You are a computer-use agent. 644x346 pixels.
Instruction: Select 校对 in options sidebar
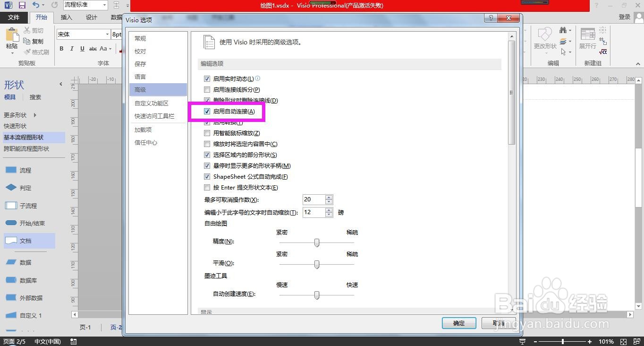point(158,52)
